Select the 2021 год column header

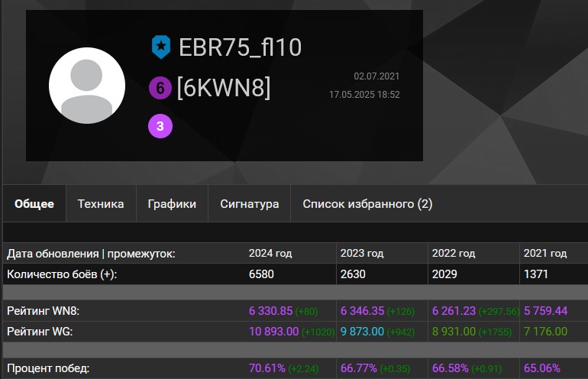pos(545,254)
